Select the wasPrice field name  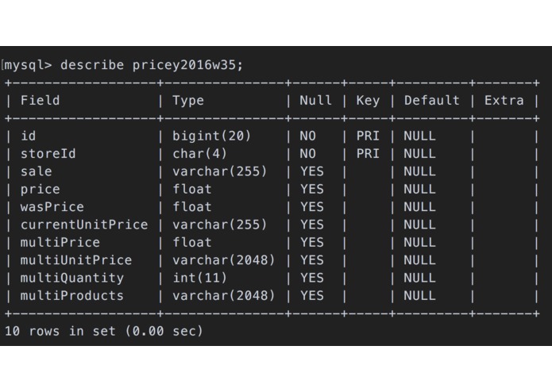(x=52, y=207)
